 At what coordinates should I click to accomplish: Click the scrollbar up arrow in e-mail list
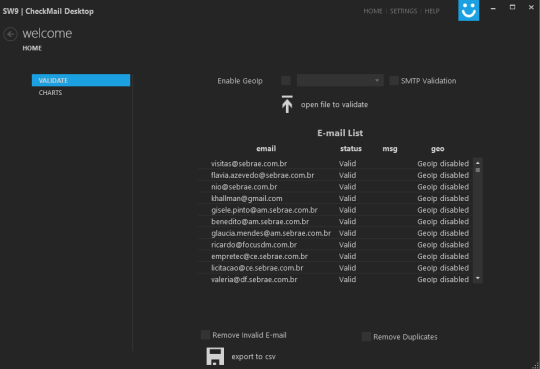pos(478,163)
